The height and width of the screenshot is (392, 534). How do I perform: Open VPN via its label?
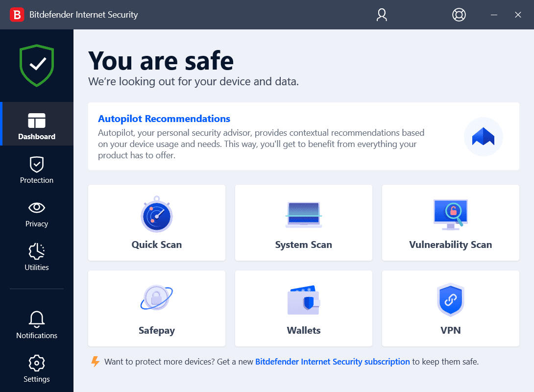[451, 330]
